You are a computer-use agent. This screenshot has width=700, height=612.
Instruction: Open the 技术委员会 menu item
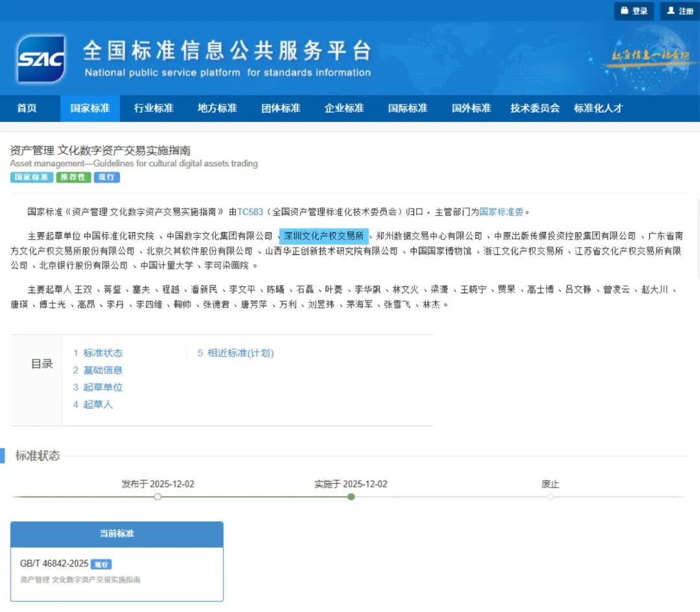(x=535, y=108)
